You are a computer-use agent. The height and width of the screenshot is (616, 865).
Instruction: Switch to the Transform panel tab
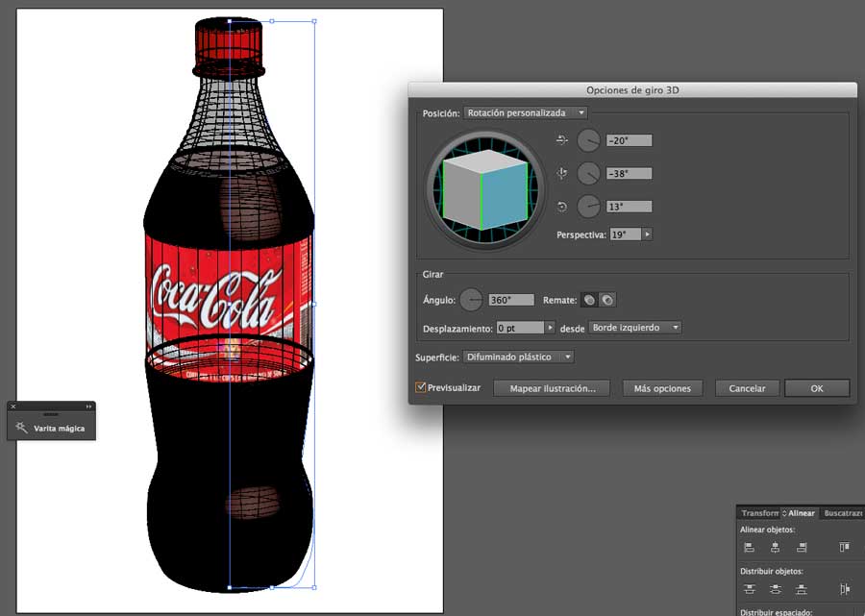pos(759,513)
